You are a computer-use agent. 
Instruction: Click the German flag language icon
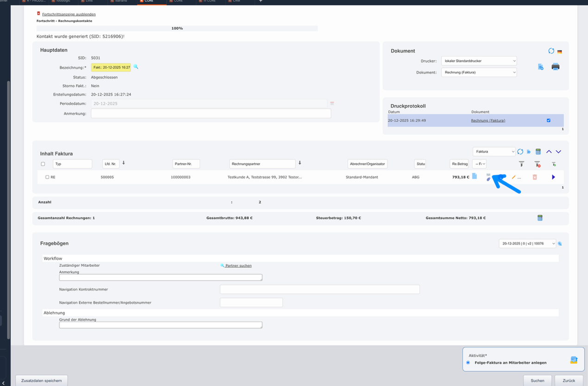(560, 51)
